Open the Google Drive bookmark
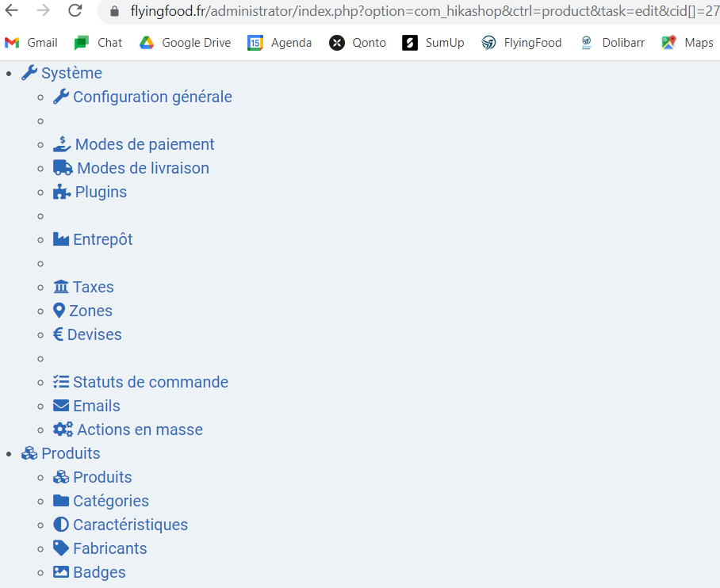The height and width of the screenshot is (588, 720). [185, 43]
